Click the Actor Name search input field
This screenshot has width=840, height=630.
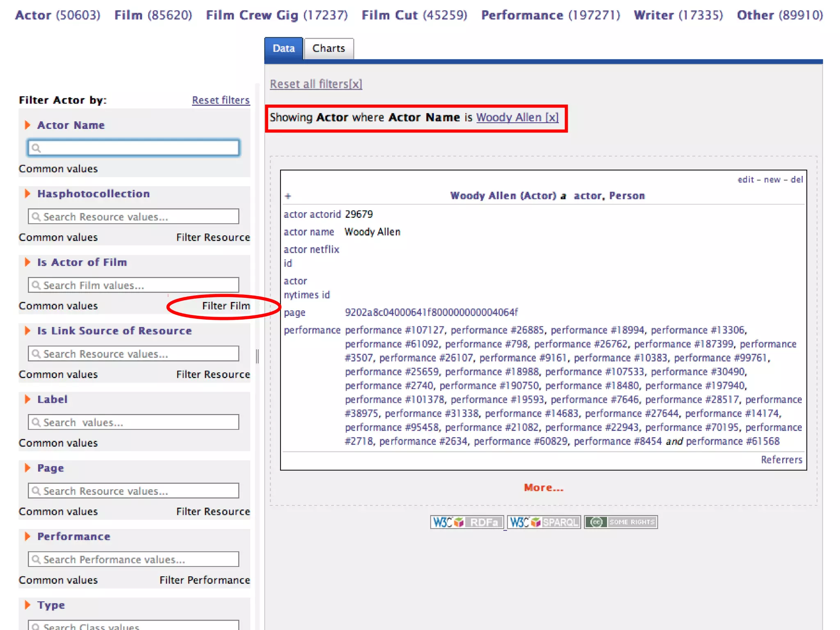134,148
